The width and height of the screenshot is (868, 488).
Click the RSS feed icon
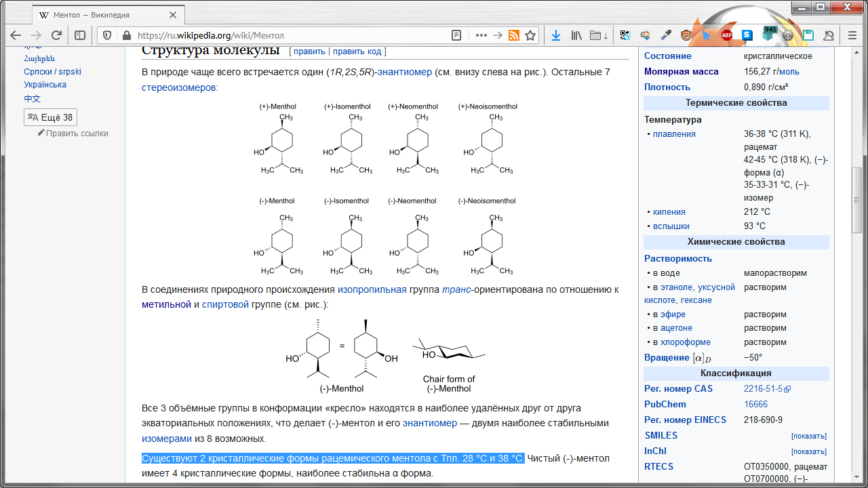click(514, 35)
